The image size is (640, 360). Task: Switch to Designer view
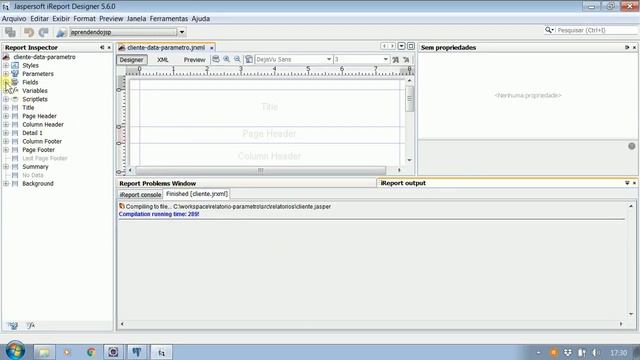tap(131, 60)
